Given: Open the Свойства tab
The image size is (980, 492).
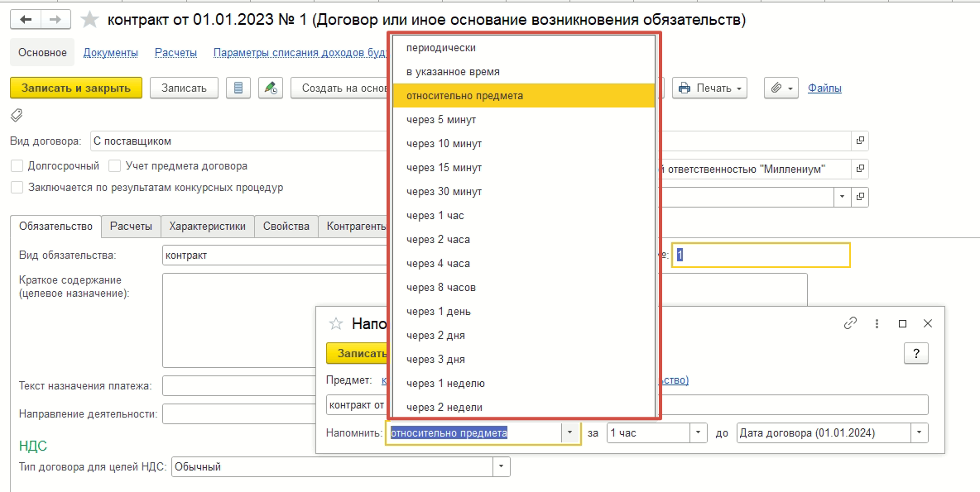Looking at the screenshot, I should pos(286,226).
